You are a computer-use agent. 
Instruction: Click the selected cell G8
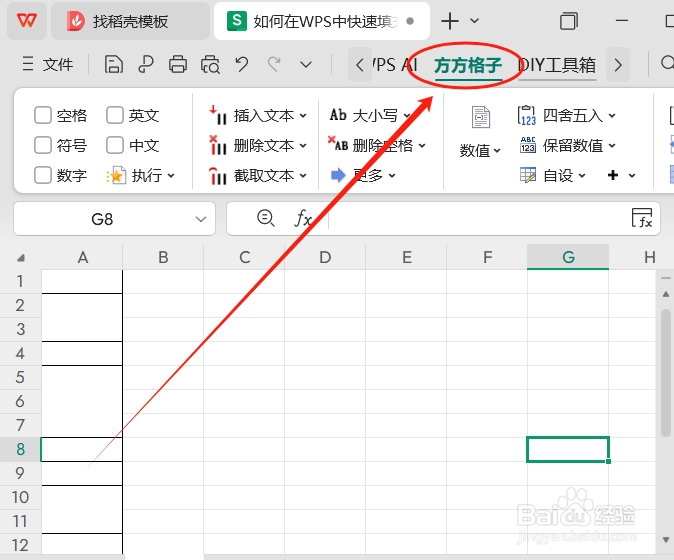pos(568,450)
